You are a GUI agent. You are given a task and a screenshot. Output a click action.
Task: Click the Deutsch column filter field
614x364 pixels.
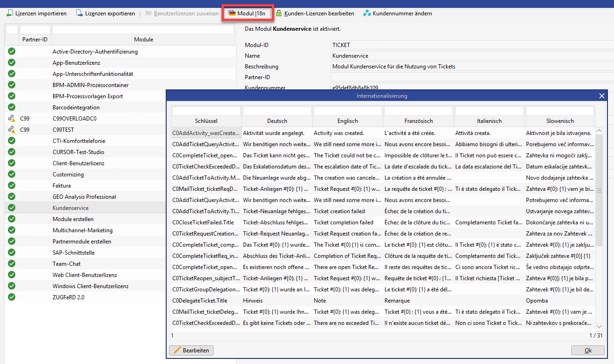coord(277,111)
